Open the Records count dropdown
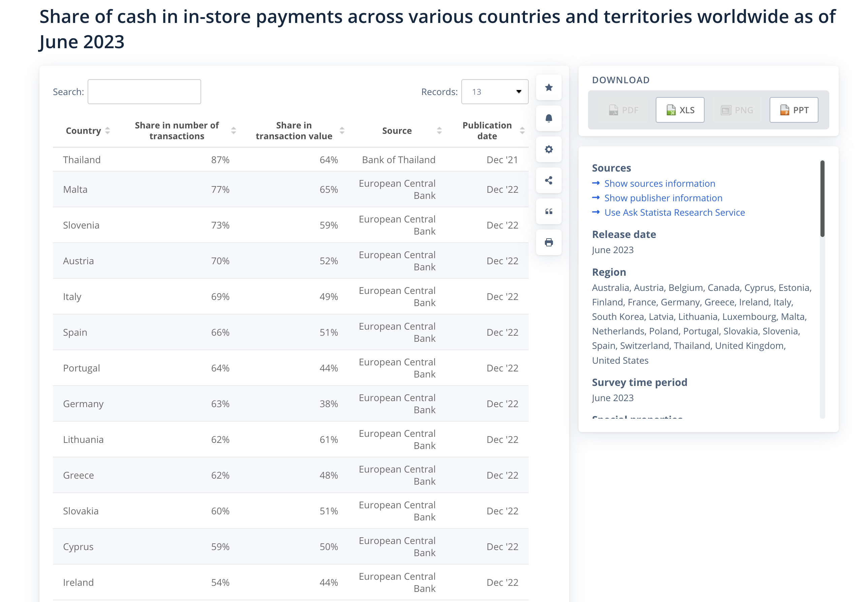Screen dimensions: 868x602 [494, 92]
